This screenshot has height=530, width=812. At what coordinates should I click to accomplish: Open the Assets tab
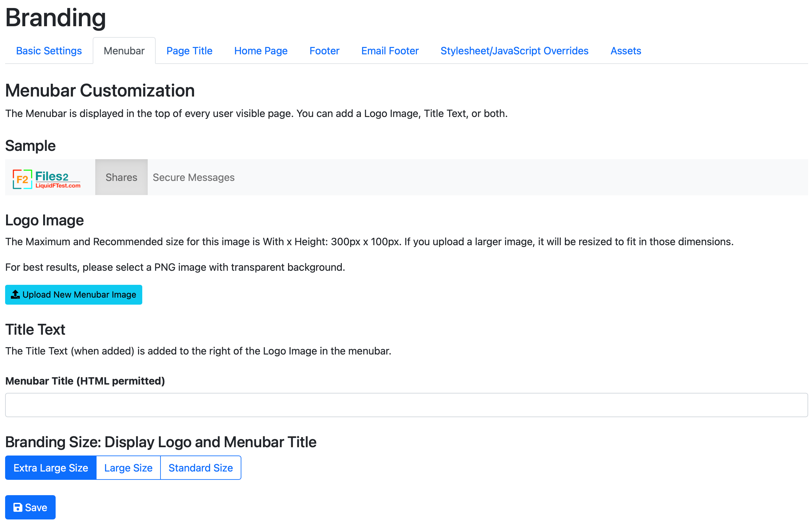[626, 50]
